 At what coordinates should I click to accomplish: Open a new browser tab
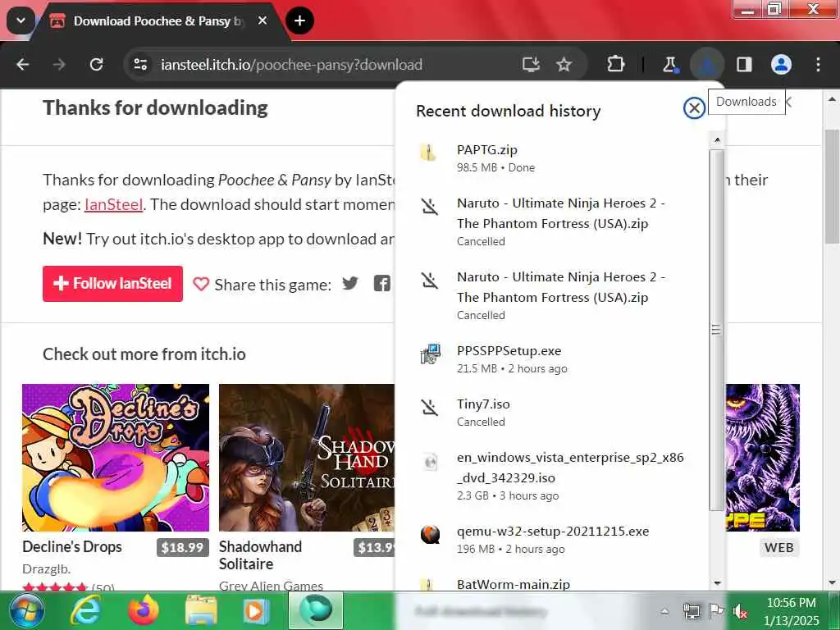300,21
